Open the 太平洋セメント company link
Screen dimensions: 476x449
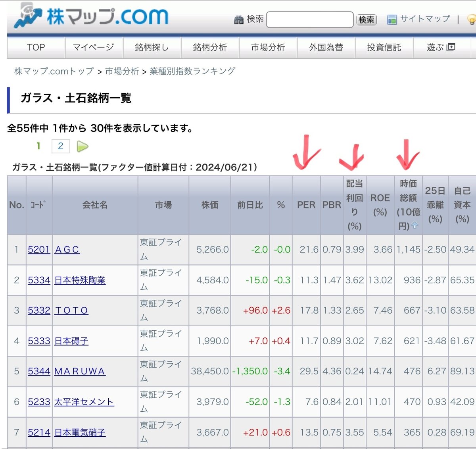(84, 402)
